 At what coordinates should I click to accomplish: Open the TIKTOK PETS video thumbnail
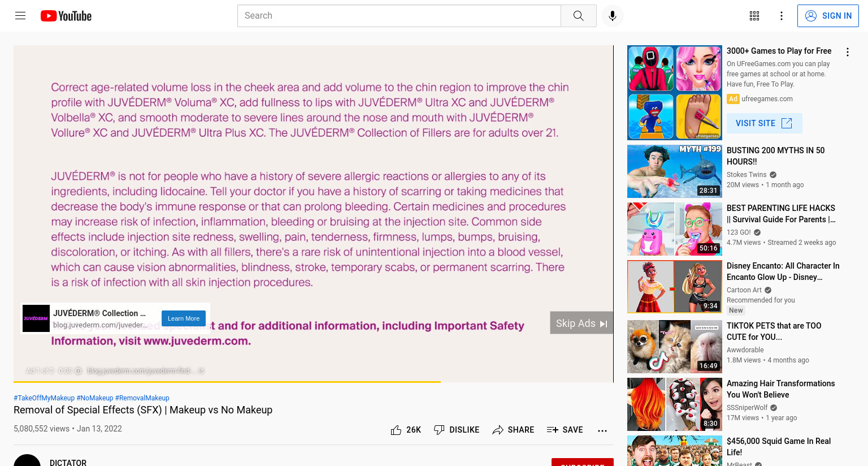pyautogui.click(x=675, y=347)
